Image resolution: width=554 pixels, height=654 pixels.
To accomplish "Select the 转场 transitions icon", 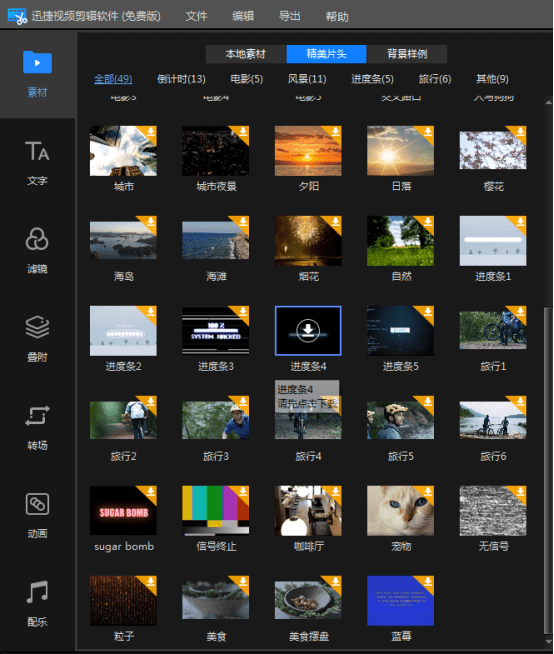I will (x=37, y=415).
